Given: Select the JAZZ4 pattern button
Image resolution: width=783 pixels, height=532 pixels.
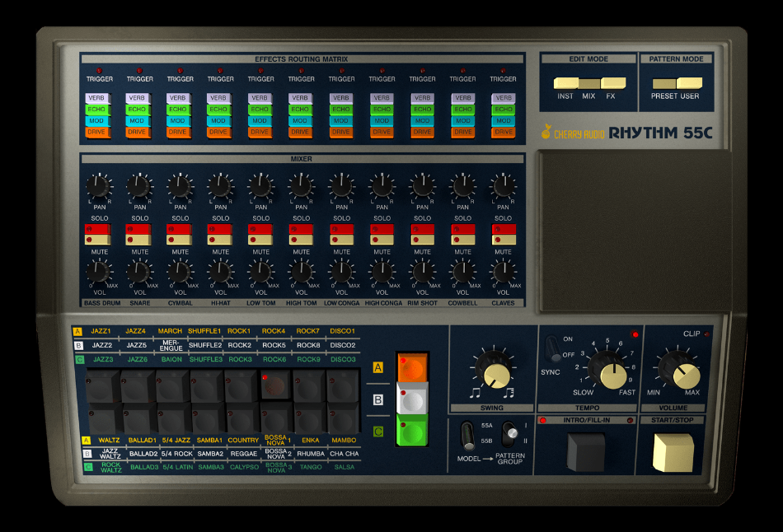Looking at the screenshot, I should tap(138, 385).
